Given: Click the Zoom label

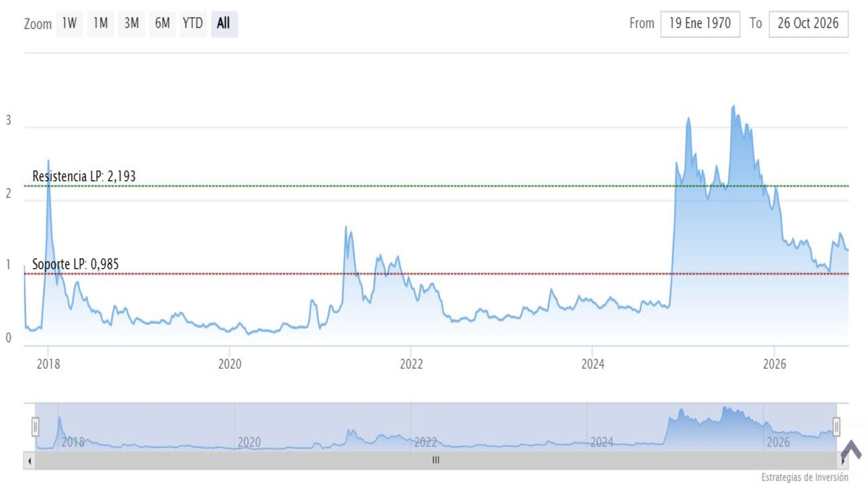Looking at the screenshot, I should point(37,24).
